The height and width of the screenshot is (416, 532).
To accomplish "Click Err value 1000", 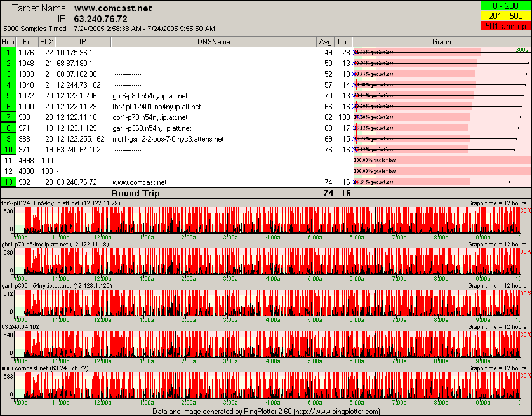I will [26, 107].
